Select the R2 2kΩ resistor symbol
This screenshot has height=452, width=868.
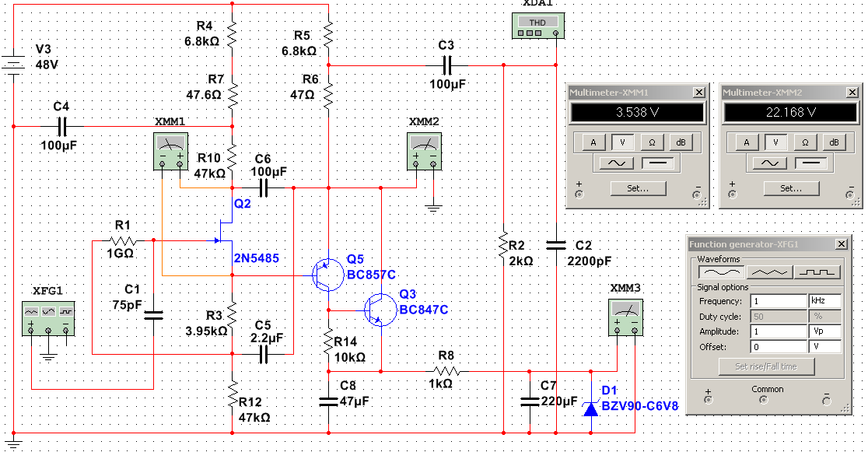[x=503, y=247]
